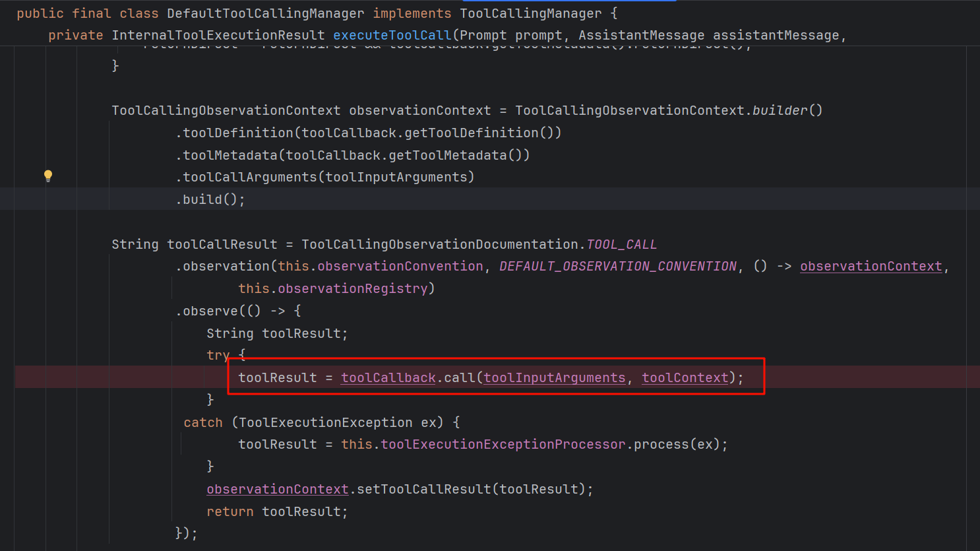Click the italic builder() method call
Screen dimensions: 980x551
click(x=787, y=110)
